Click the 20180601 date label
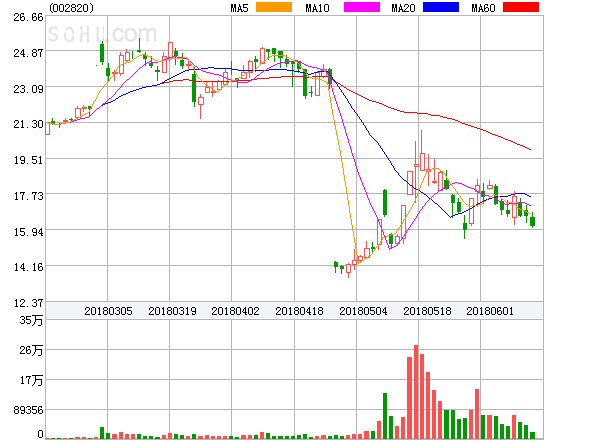The image size is (600, 440). point(490,311)
